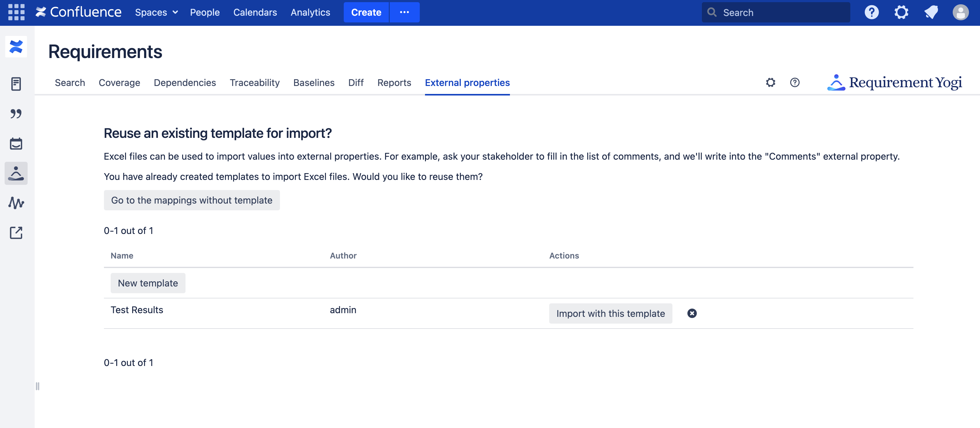The image size is (980, 428).
Task: Open the Calendars icon in sidebar
Action: tap(16, 144)
